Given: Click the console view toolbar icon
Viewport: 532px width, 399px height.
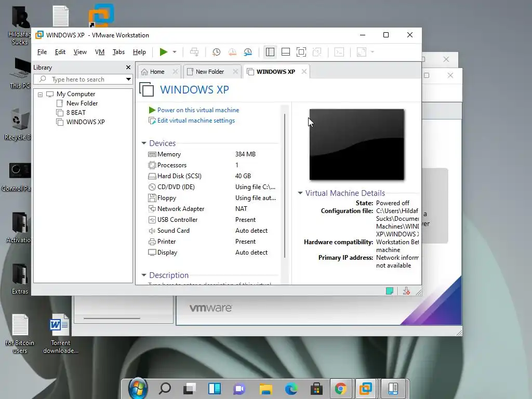Looking at the screenshot, I should [339, 52].
